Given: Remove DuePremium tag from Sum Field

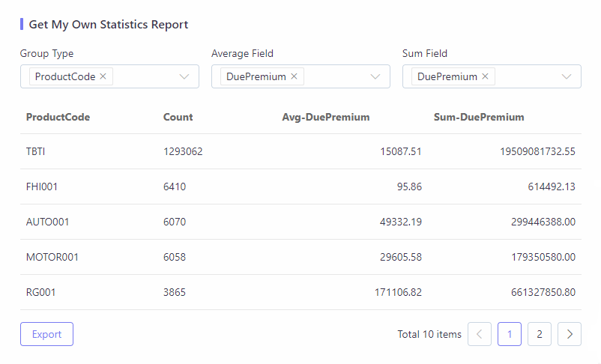Looking at the screenshot, I should coord(485,76).
